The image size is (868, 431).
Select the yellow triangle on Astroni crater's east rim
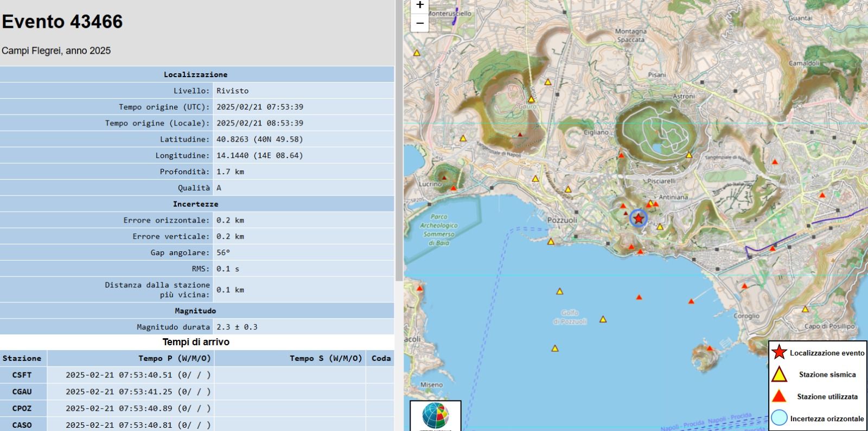689,155
